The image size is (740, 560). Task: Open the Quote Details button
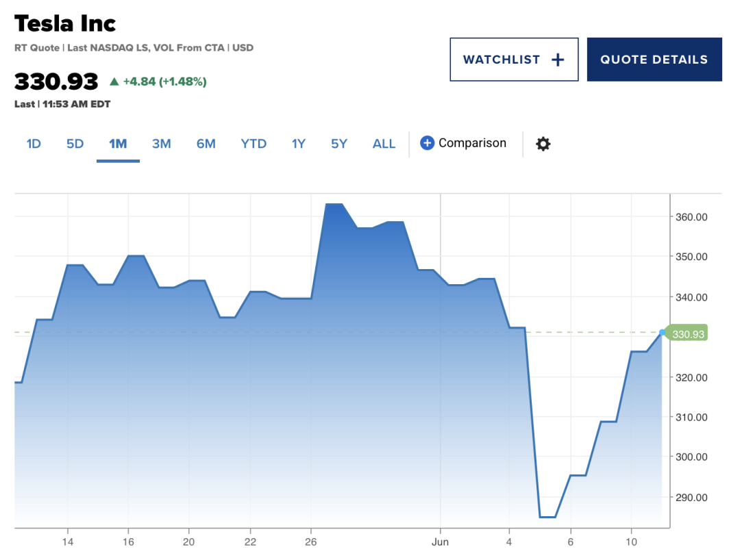click(x=654, y=60)
